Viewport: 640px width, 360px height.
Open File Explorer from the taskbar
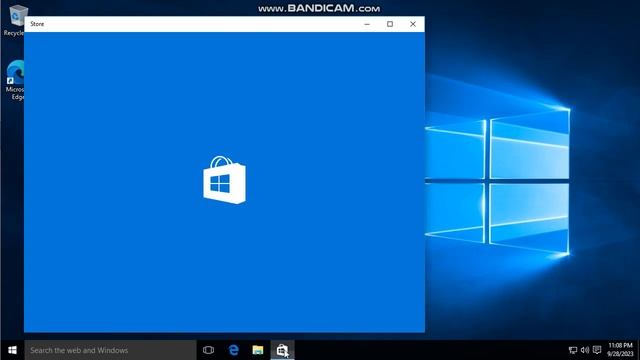click(x=258, y=350)
